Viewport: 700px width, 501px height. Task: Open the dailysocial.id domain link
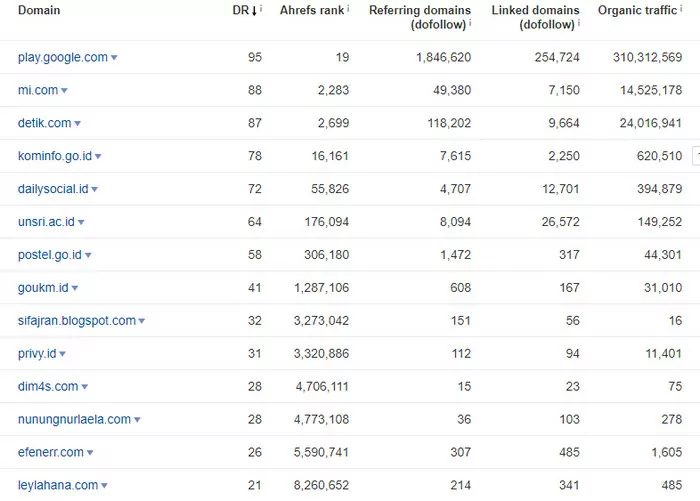pyautogui.click(x=53, y=189)
